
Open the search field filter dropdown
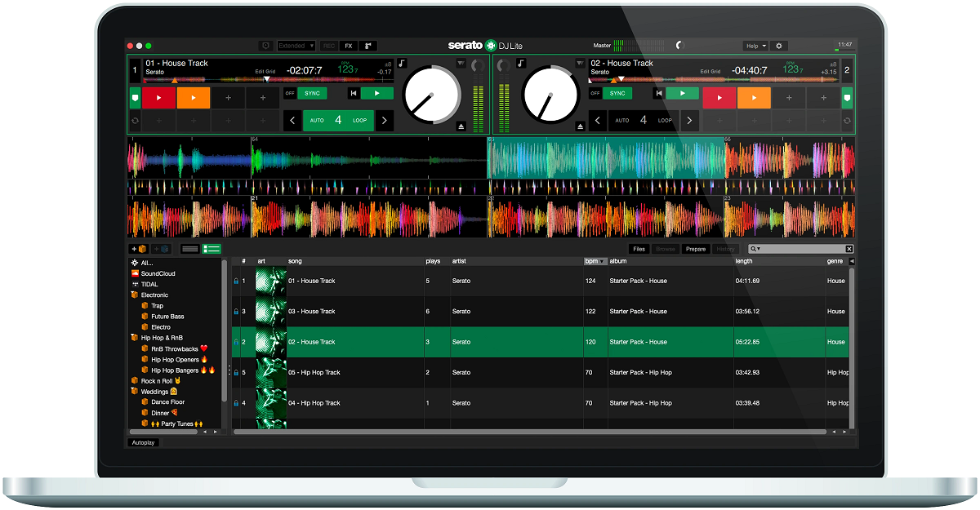pos(755,249)
